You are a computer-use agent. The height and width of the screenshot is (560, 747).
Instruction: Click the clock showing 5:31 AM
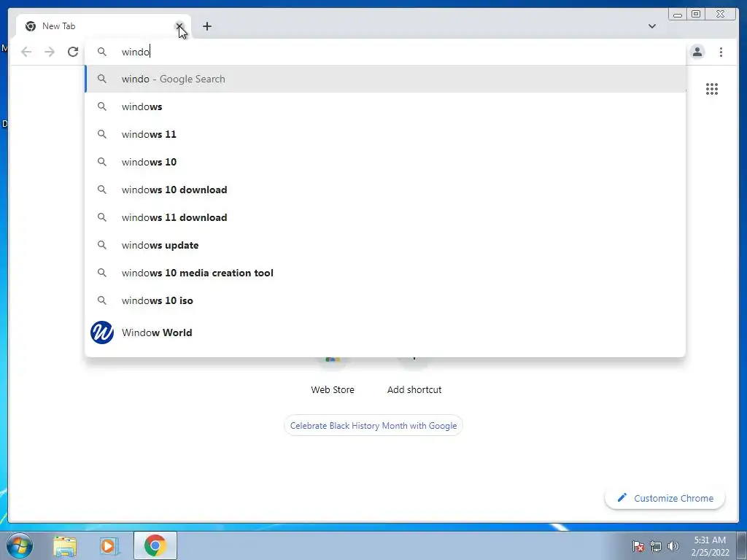[x=710, y=546]
